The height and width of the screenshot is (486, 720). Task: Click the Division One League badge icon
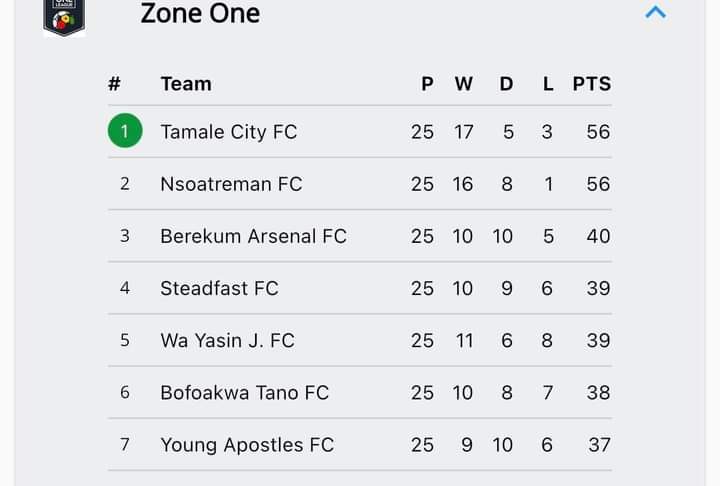[64, 17]
